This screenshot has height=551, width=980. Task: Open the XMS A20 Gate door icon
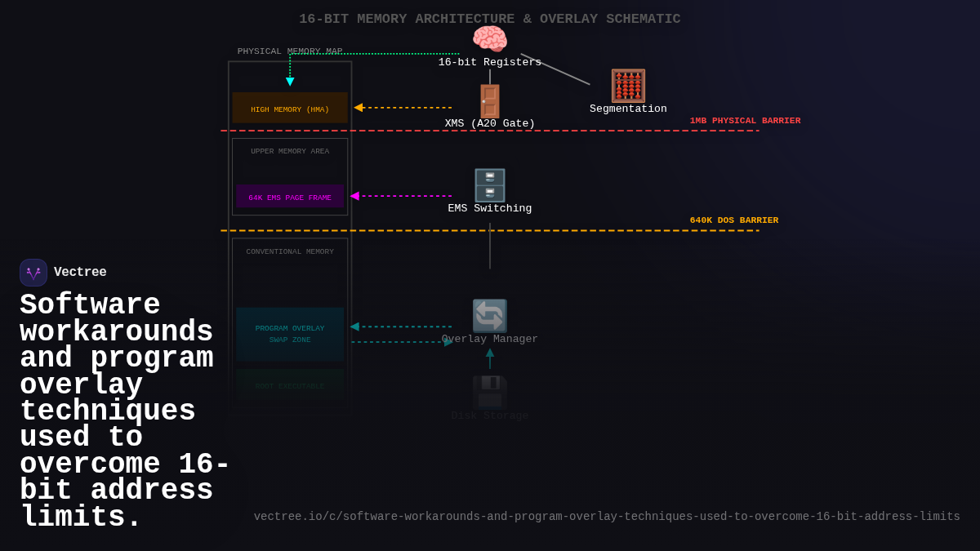point(489,100)
